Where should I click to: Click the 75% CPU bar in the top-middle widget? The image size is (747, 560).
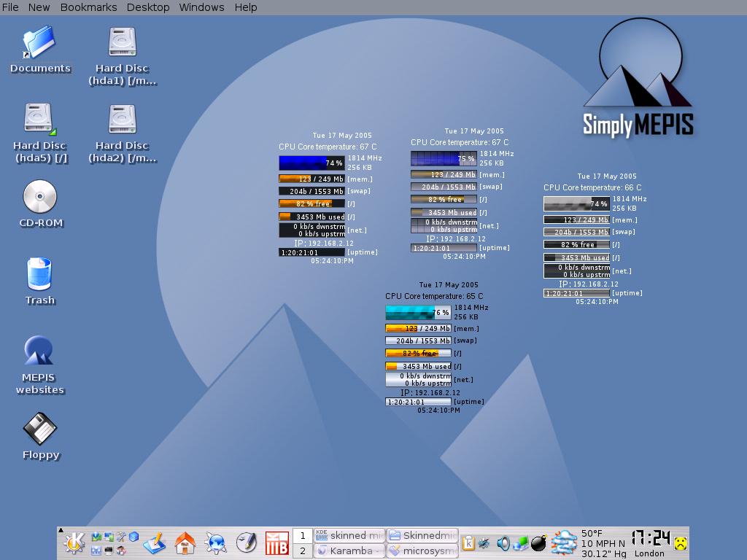pyautogui.click(x=444, y=158)
